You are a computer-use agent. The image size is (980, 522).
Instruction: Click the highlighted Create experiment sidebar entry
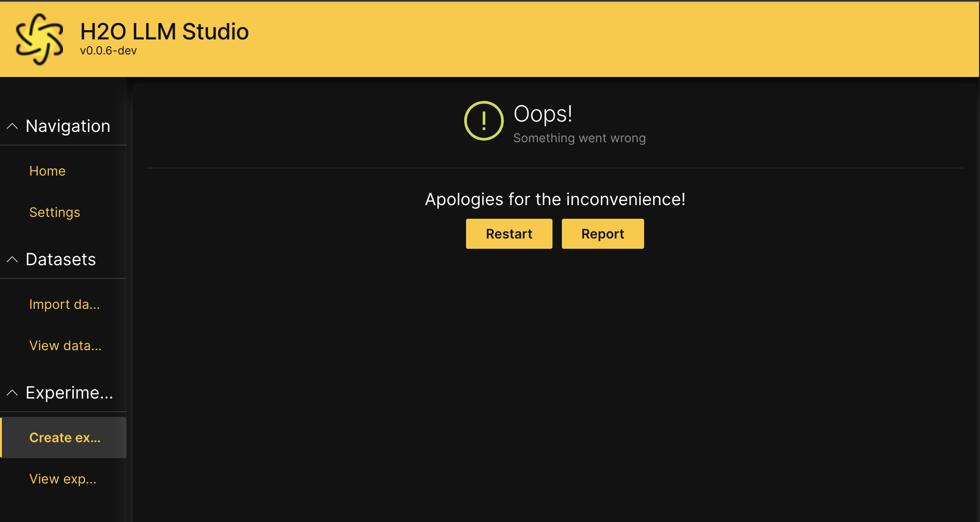click(64, 438)
